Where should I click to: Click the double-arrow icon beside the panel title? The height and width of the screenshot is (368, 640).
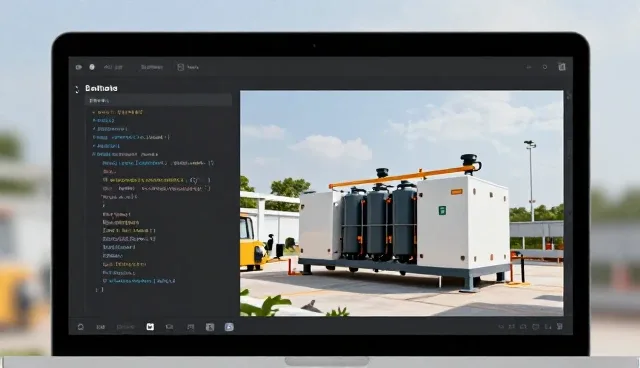[77, 89]
